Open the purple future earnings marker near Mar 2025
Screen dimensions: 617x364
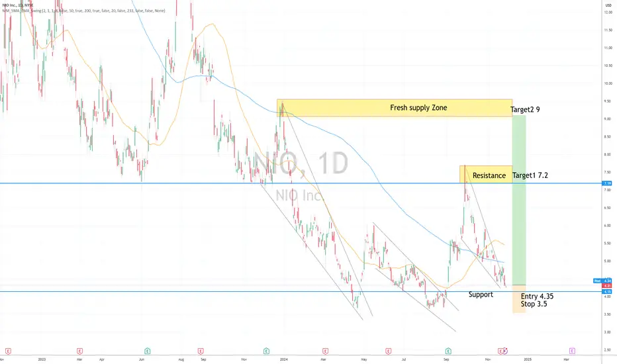point(572,351)
